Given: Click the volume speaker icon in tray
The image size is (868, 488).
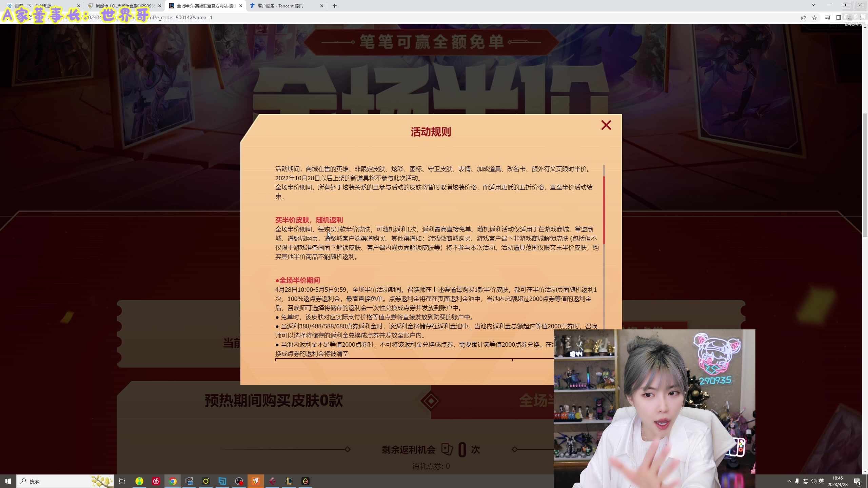Looking at the screenshot, I should [813, 481].
